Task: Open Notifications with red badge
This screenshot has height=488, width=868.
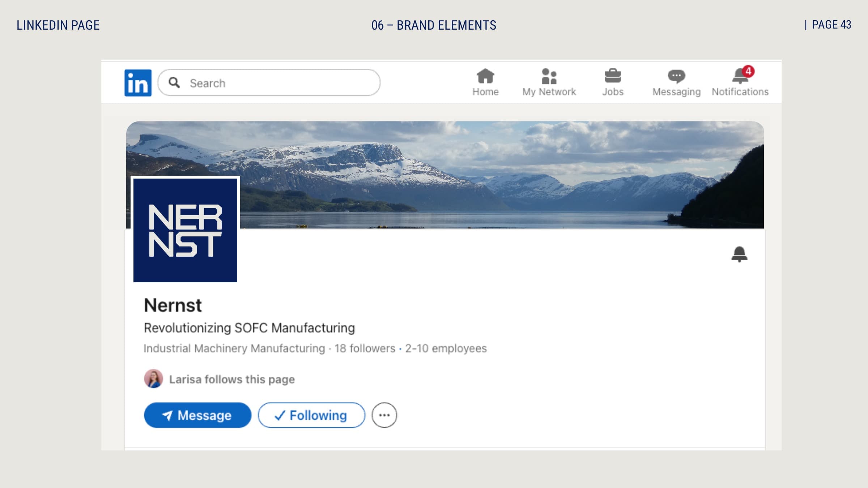Action: point(740,82)
